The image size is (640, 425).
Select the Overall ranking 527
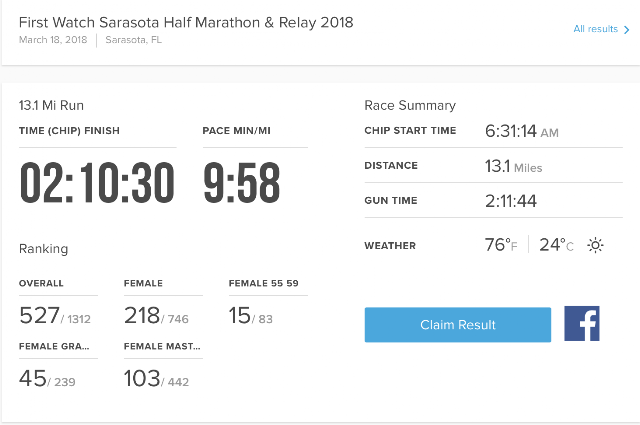point(39,316)
